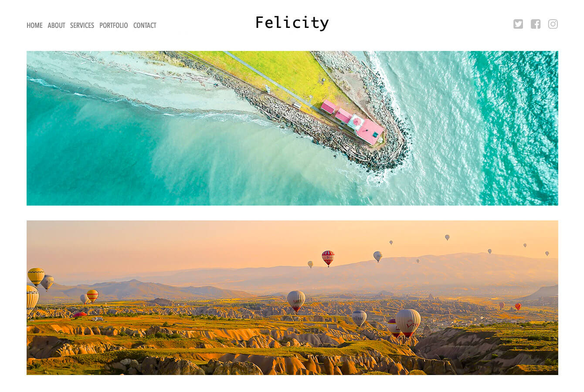Click the pink-roofed building in aerial photo
The width and height of the screenshot is (584, 392).
(x=370, y=131)
